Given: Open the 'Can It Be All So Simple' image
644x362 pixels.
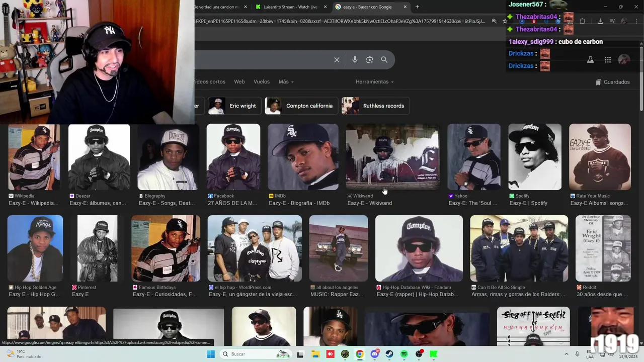Looking at the screenshot, I should pyautogui.click(x=519, y=248).
